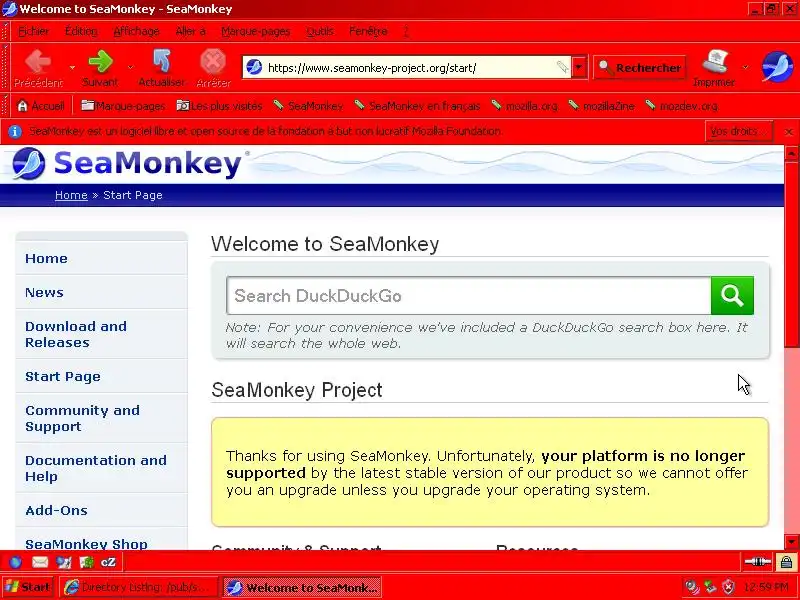This screenshot has width=800, height=600.
Task: Open the Marque-pages menu in the menu bar
Action: (x=256, y=31)
